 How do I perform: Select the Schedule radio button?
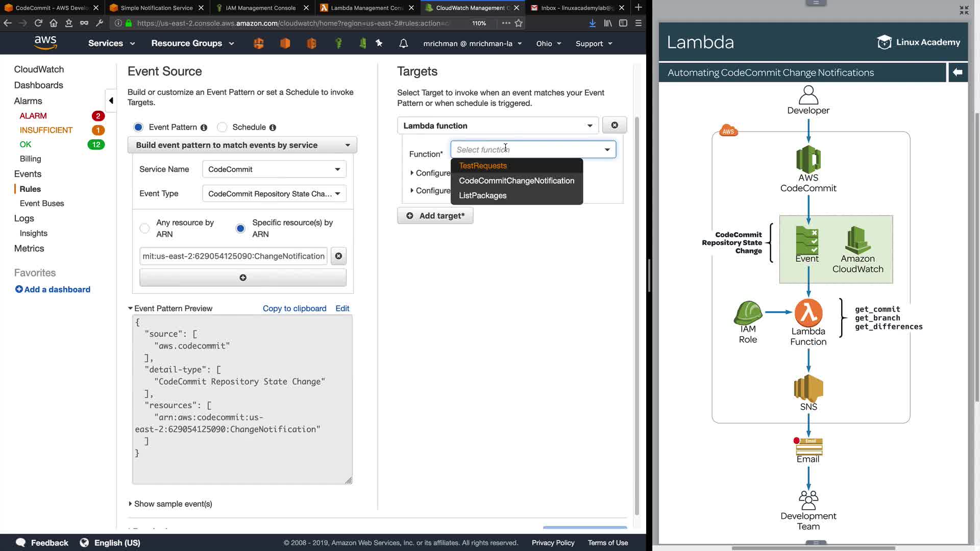222,127
